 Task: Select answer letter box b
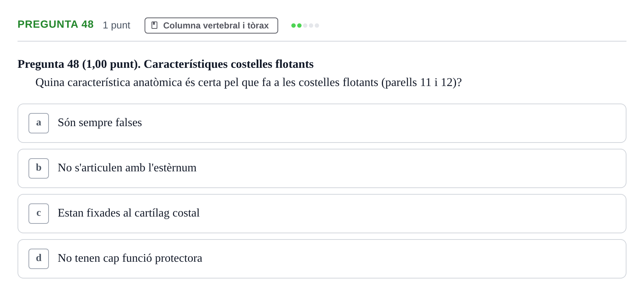pyautogui.click(x=39, y=168)
